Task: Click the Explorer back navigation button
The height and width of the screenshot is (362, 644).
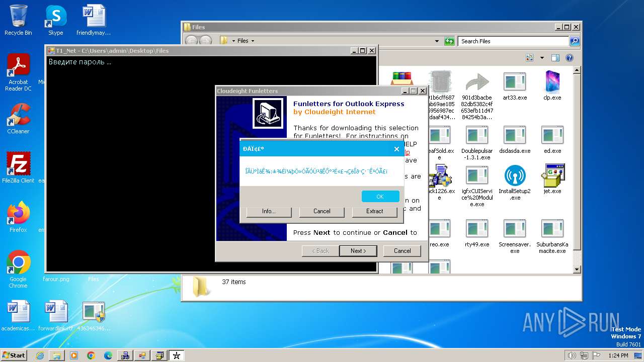Action: (192, 41)
